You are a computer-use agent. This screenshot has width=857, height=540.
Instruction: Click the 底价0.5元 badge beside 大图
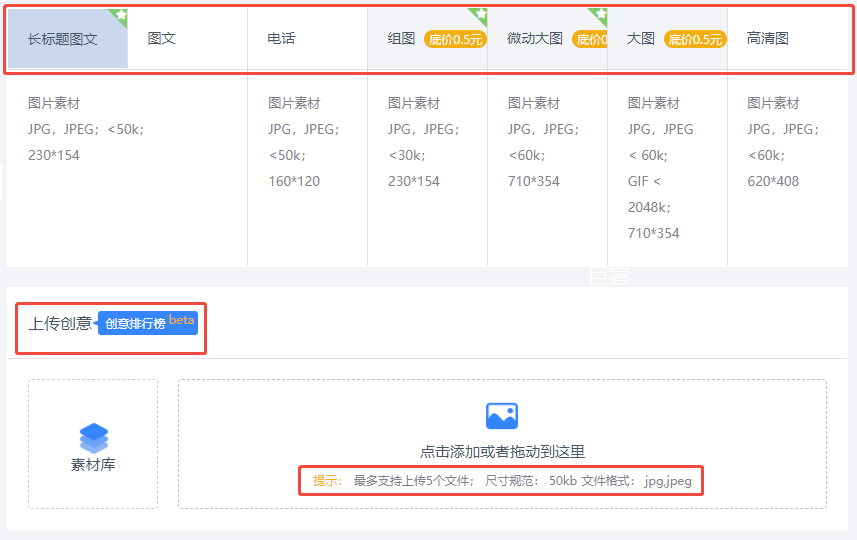point(695,39)
